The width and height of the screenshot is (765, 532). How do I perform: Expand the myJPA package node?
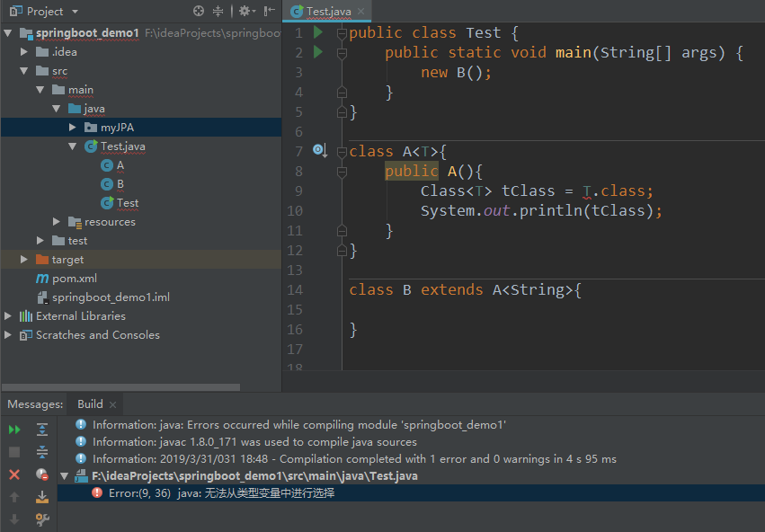72,128
